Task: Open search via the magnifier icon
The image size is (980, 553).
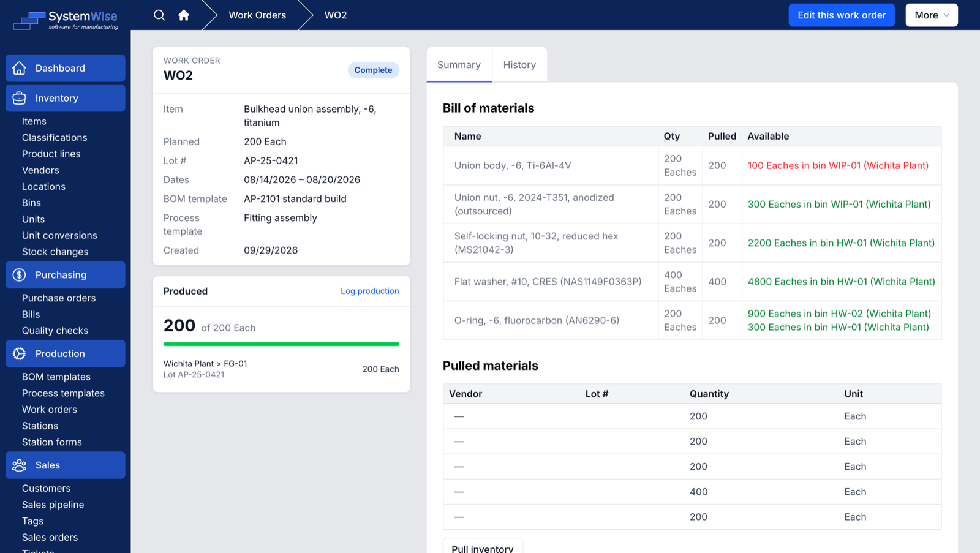Action: coord(159,15)
